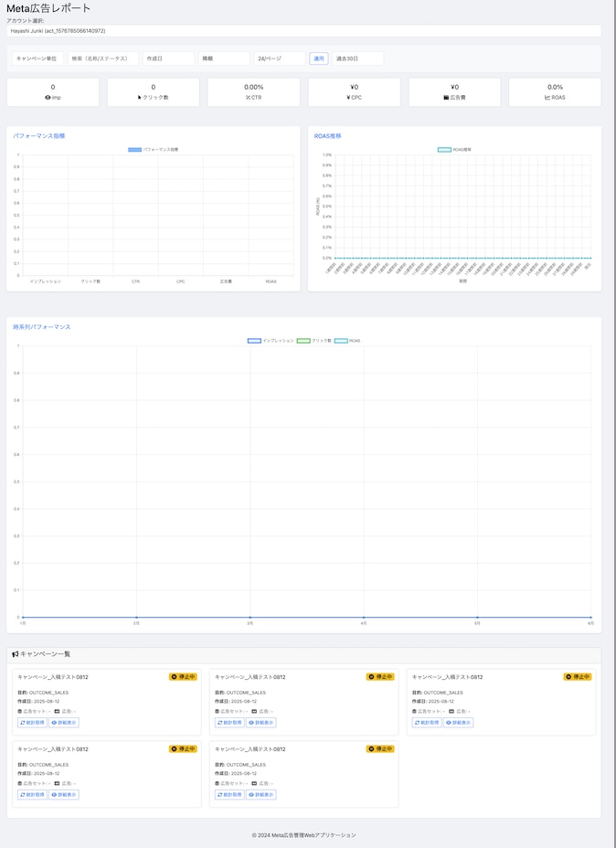Click 広告 icon in first campaign card
The image size is (616, 848).
(57, 711)
